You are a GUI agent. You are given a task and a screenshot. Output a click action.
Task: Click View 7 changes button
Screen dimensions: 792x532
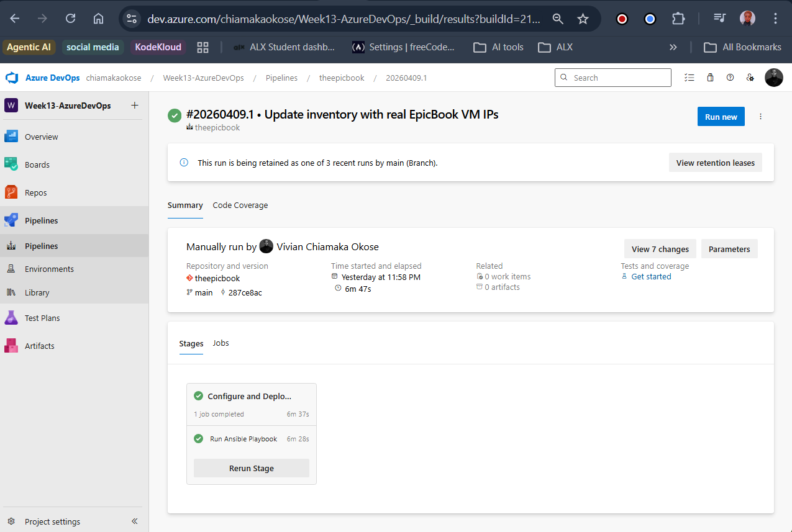coord(660,249)
